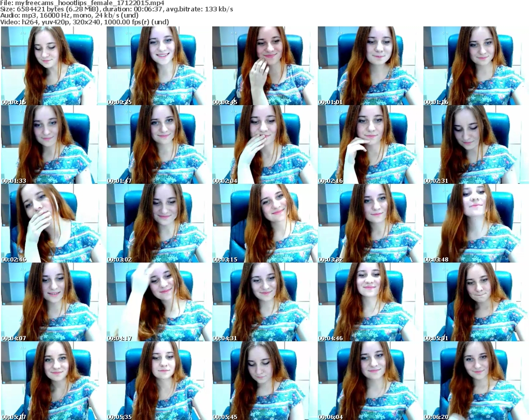The height and width of the screenshot is (420, 530).
Task: Click the thumbnail timestamped 00:01:33
Action: (x=53, y=144)
